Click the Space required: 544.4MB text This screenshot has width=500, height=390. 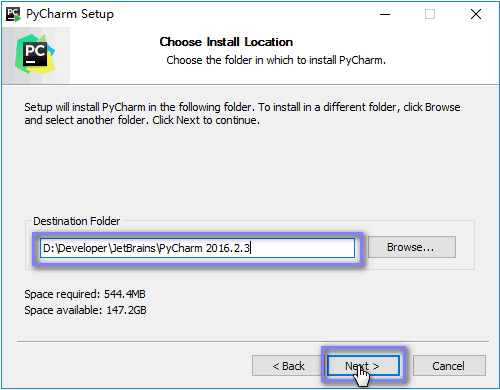[x=85, y=294]
